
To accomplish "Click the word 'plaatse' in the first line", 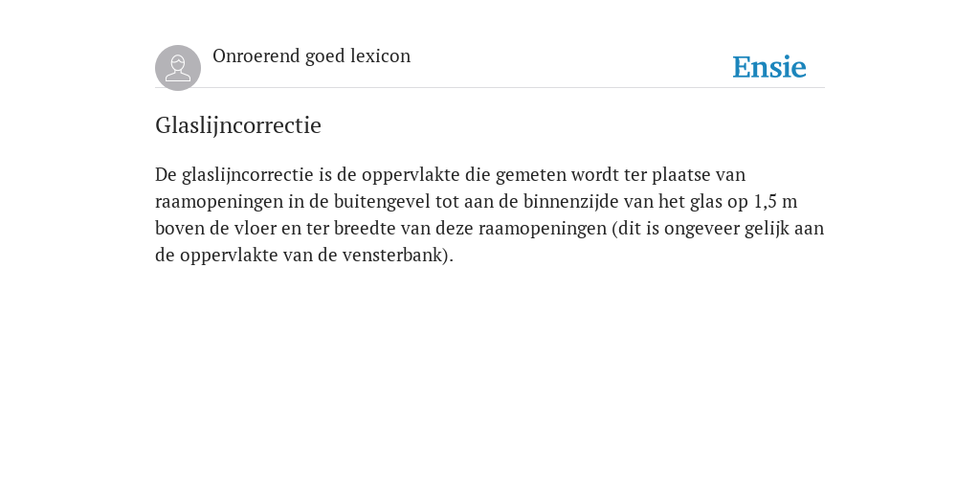I will pyautogui.click(x=681, y=175).
